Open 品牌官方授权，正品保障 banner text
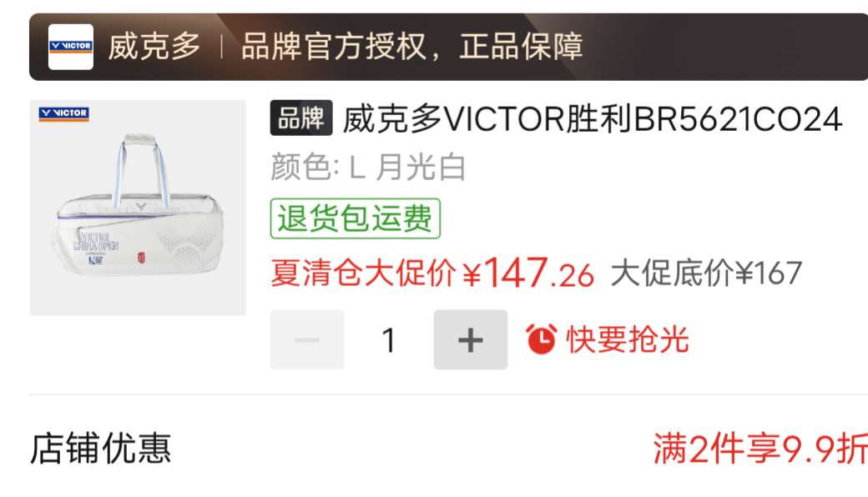 pos(411,47)
